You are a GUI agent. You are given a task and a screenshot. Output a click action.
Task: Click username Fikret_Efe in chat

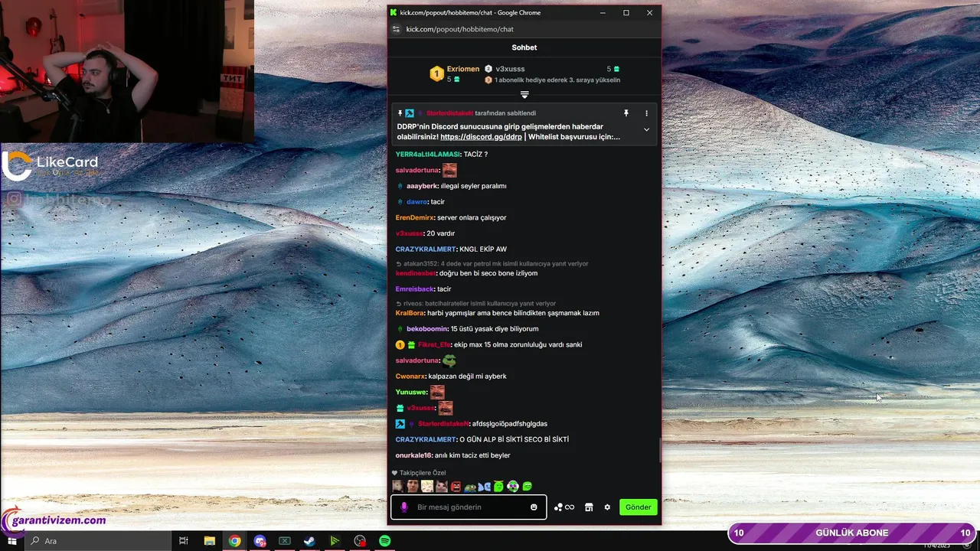(x=434, y=345)
